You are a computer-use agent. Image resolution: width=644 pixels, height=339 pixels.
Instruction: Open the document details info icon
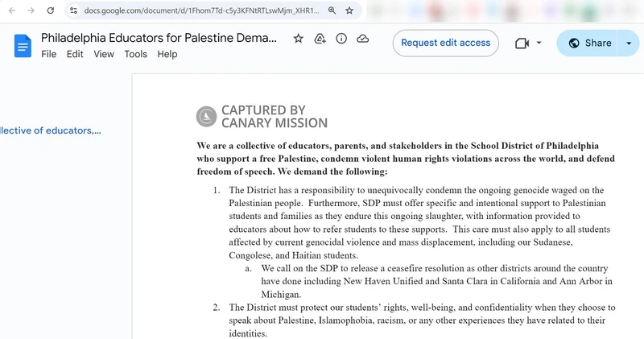click(341, 39)
